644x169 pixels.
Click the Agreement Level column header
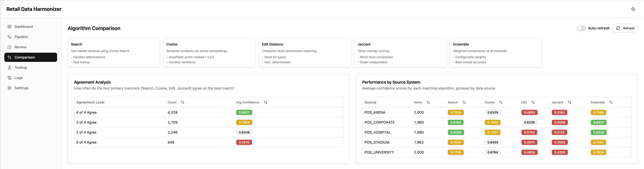(x=90, y=102)
